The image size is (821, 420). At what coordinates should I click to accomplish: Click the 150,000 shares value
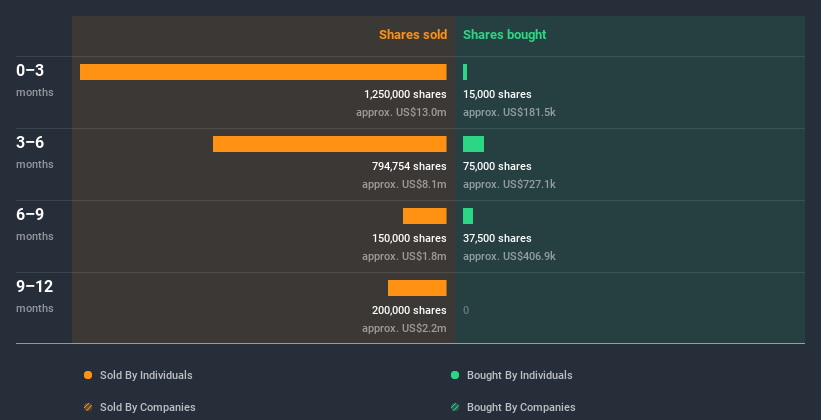point(409,238)
